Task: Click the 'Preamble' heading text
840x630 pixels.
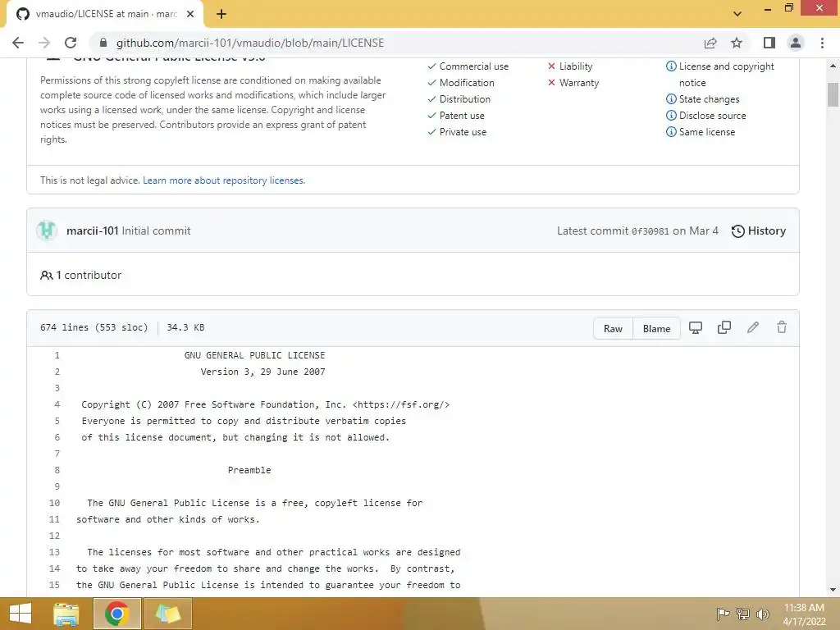Action: point(249,470)
